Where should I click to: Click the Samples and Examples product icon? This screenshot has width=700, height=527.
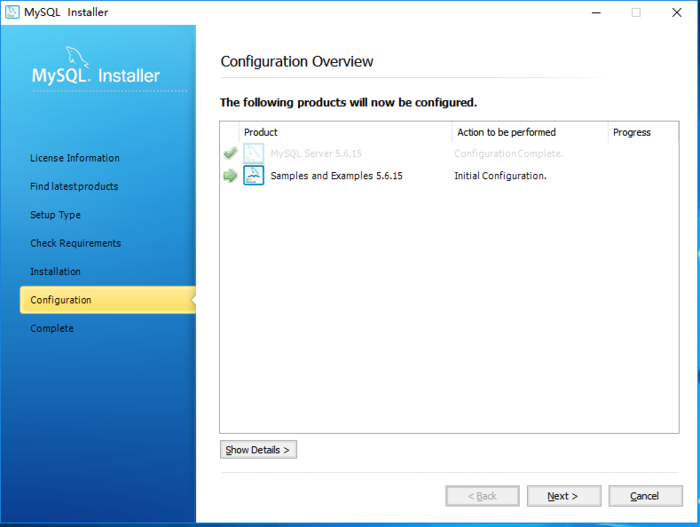click(x=254, y=175)
